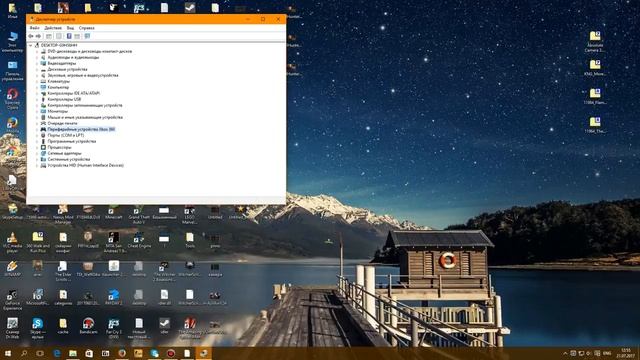Select the VLC media player desktop icon

(x=12, y=242)
